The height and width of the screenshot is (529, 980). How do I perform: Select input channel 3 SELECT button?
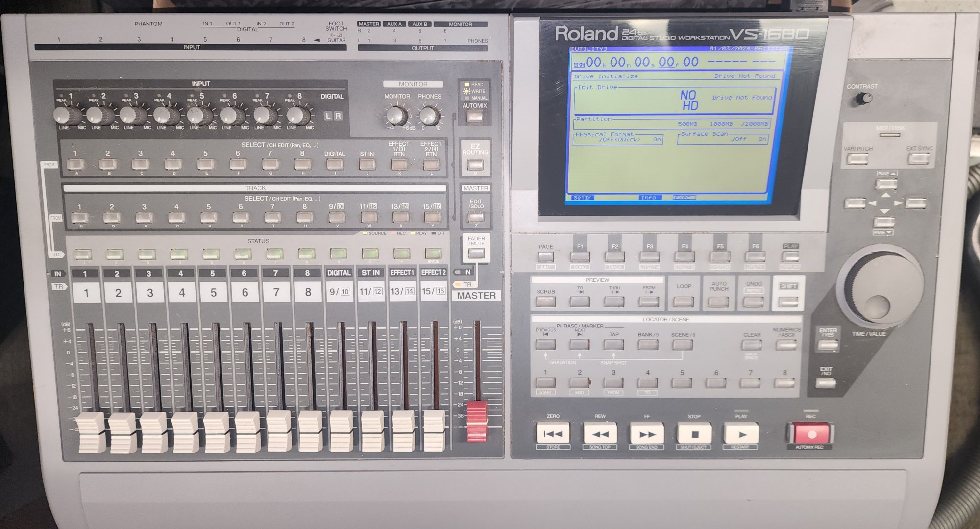click(140, 164)
